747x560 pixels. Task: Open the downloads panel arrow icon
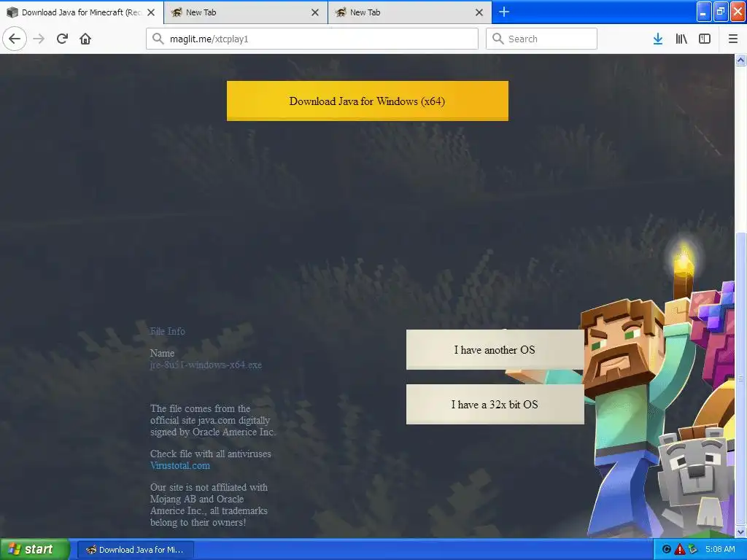[658, 39]
